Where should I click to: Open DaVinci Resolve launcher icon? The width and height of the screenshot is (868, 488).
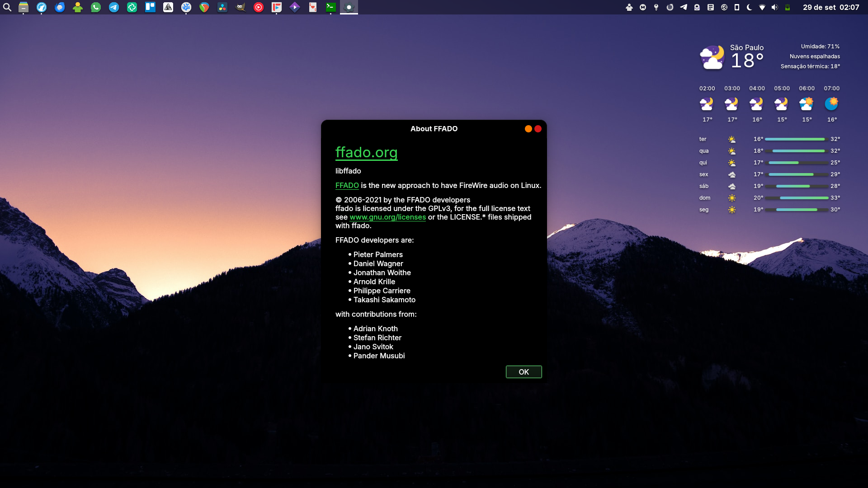(222, 7)
